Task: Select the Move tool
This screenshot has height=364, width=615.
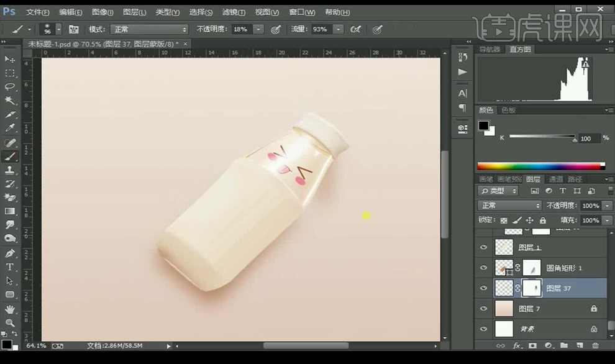Action: (x=10, y=59)
